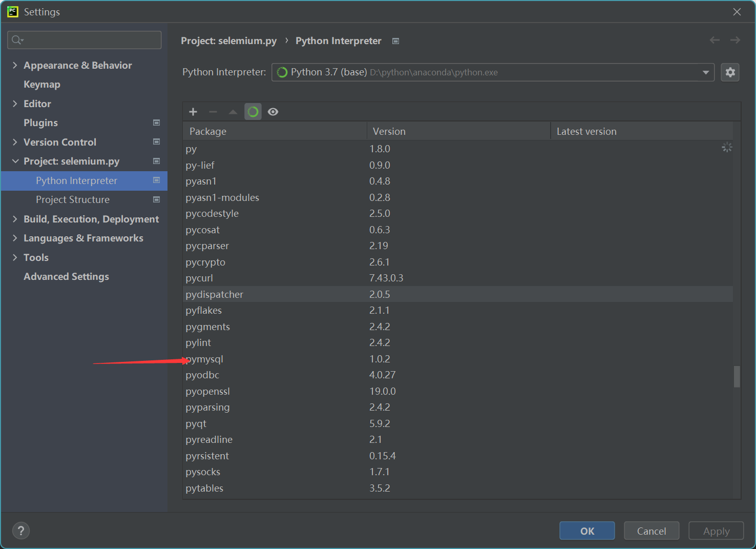Select the pyparsing package row
Screen dimensions: 756x549
[x=458, y=407]
